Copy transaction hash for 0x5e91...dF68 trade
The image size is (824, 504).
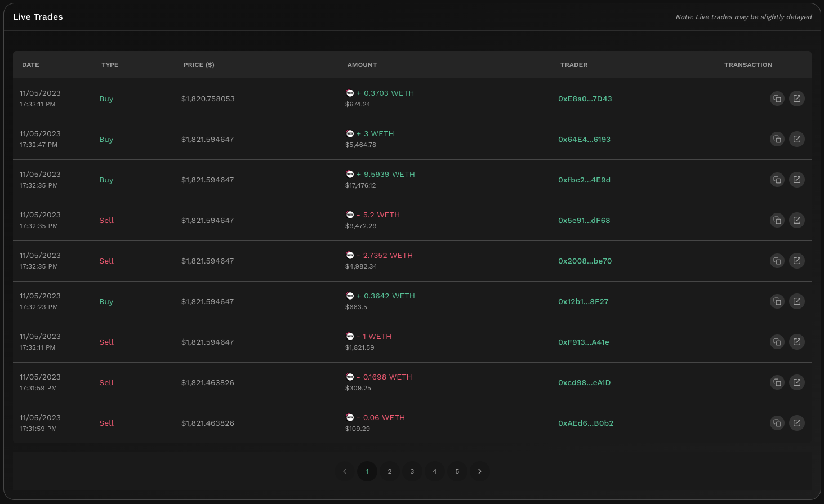(x=777, y=220)
